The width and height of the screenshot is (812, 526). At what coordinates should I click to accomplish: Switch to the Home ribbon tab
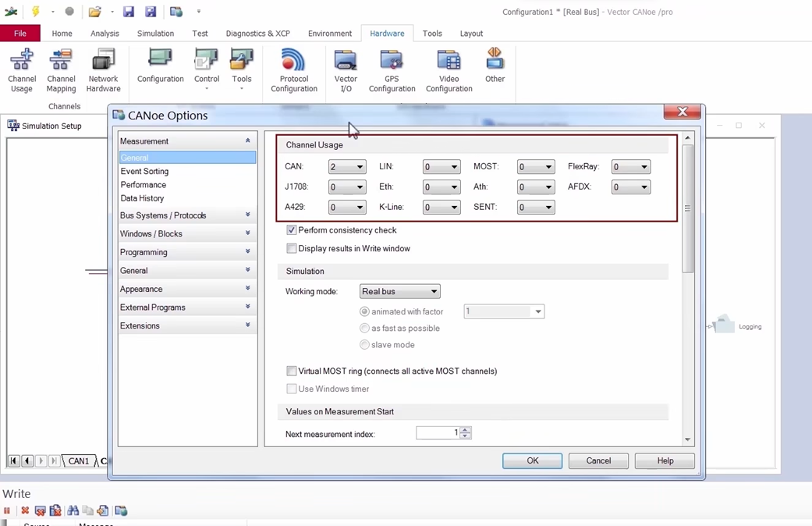pos(62,33)
